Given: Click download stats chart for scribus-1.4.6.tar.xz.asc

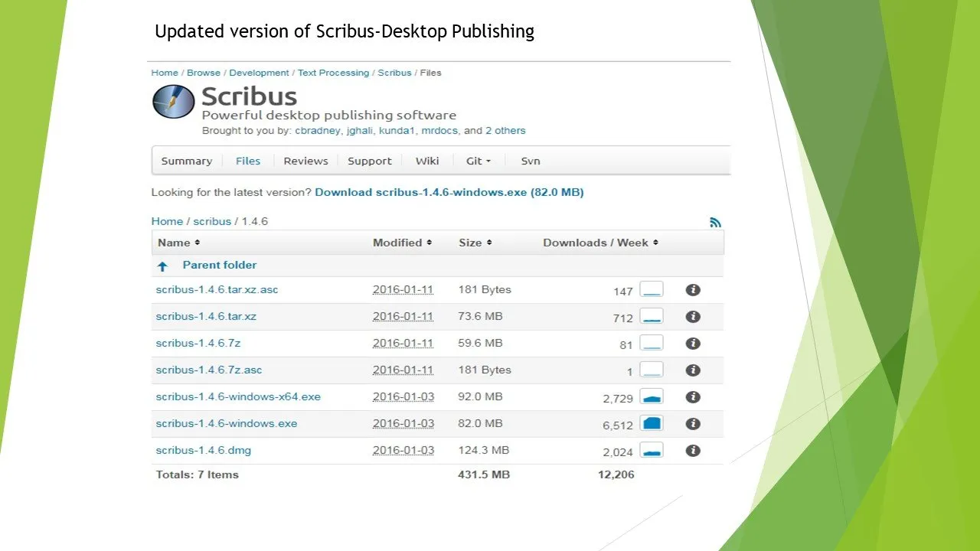Looking at the screenshot, I should coord(652,289).
